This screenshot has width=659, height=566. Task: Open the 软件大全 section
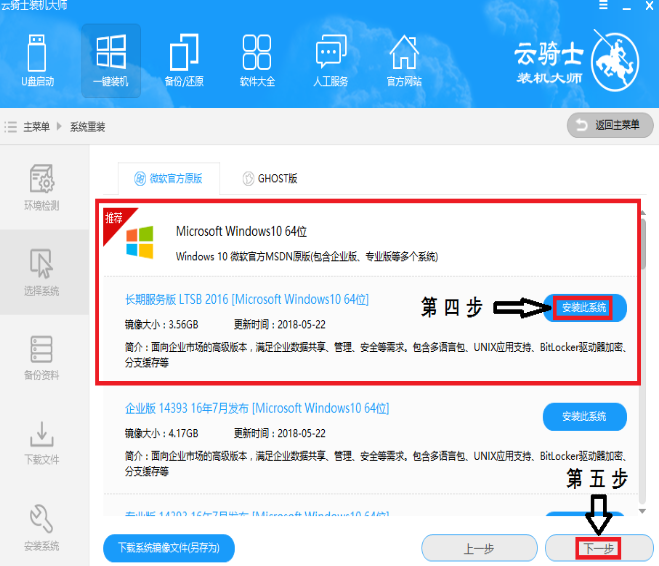tap(257, 61)
